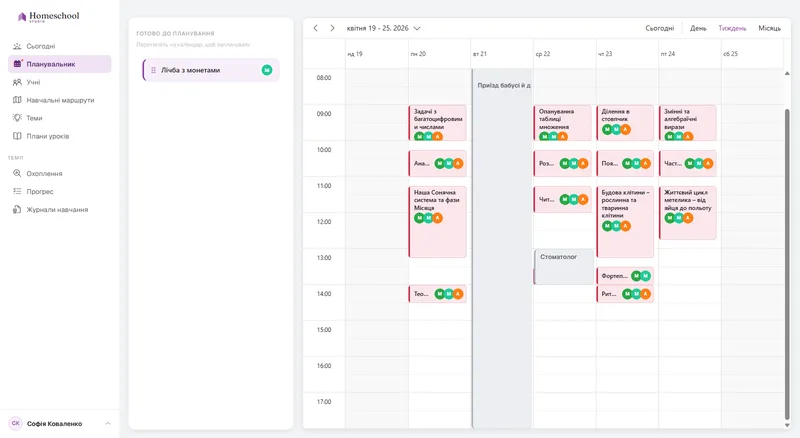Click the calendar vertical scrollbar
The height and width of the screenshot is (438, 800).
(787, 263)
